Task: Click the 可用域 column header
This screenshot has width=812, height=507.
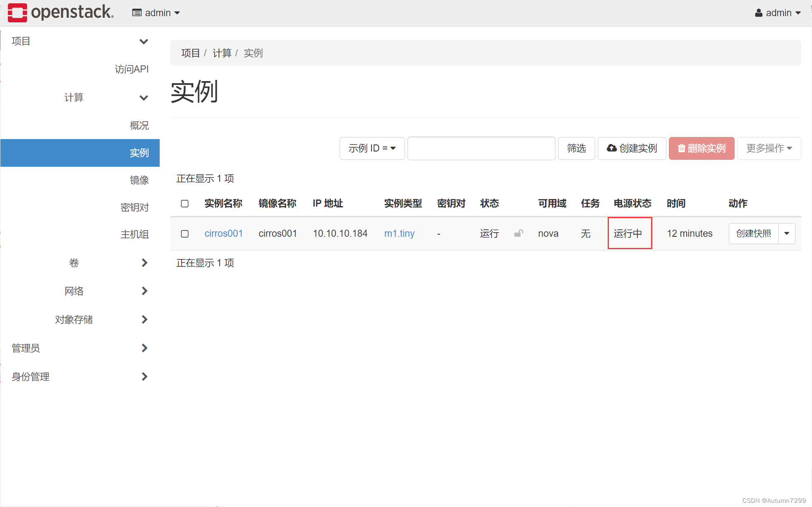Action: tap(552, 203)
